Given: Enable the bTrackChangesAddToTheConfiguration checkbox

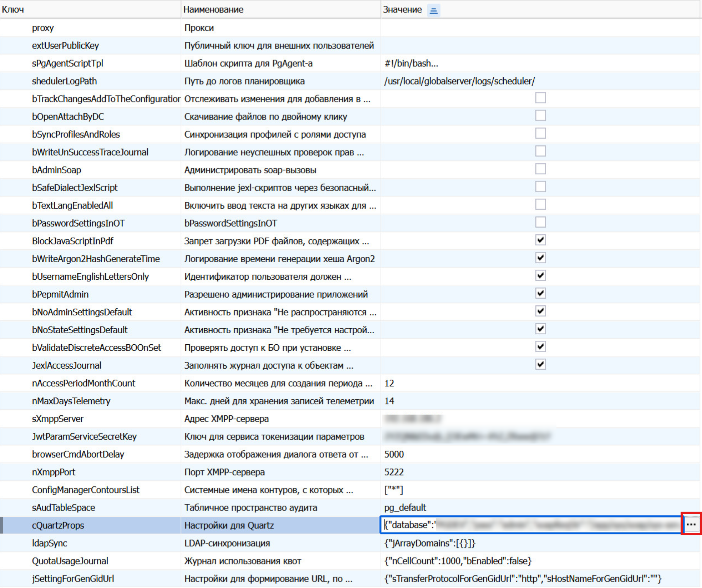Looking at the screenshot, I should (x=540, y=98).
